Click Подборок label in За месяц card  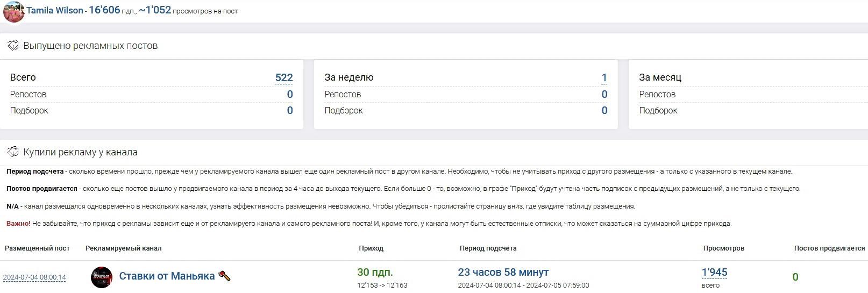click(x=658, y=111)
